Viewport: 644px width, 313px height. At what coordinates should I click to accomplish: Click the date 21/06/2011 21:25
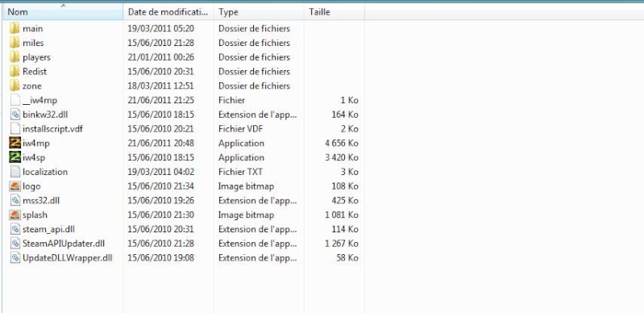tap(161, 100)
